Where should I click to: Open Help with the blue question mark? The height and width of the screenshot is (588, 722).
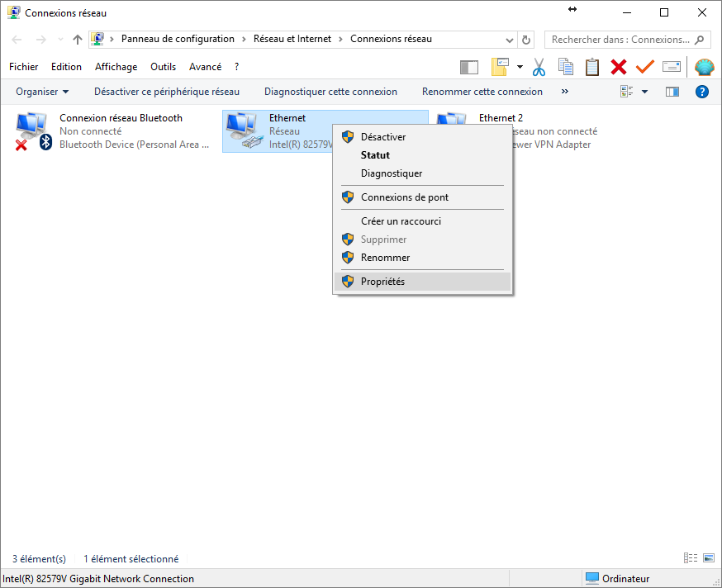[702, 92]
